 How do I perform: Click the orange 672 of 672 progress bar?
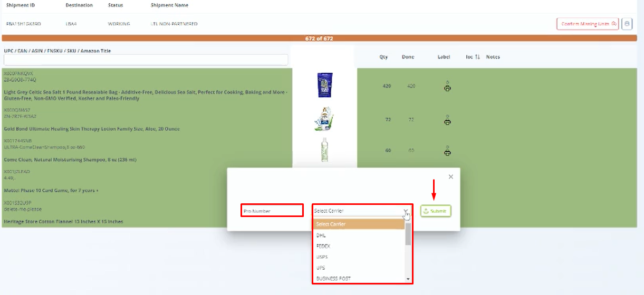point(319,38)
